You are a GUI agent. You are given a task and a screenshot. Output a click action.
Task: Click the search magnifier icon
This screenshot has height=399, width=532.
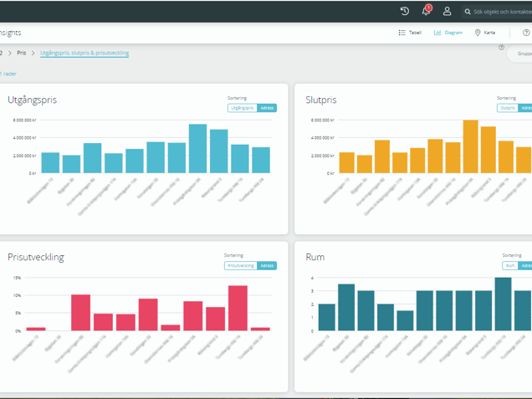pyautogui.click(x=468, y=12)
